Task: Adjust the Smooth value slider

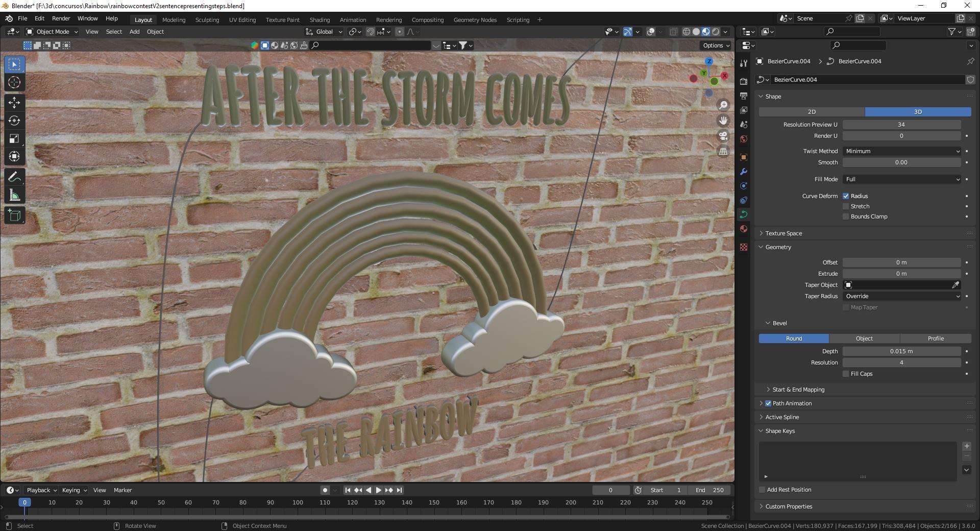Action: (902, 162)
